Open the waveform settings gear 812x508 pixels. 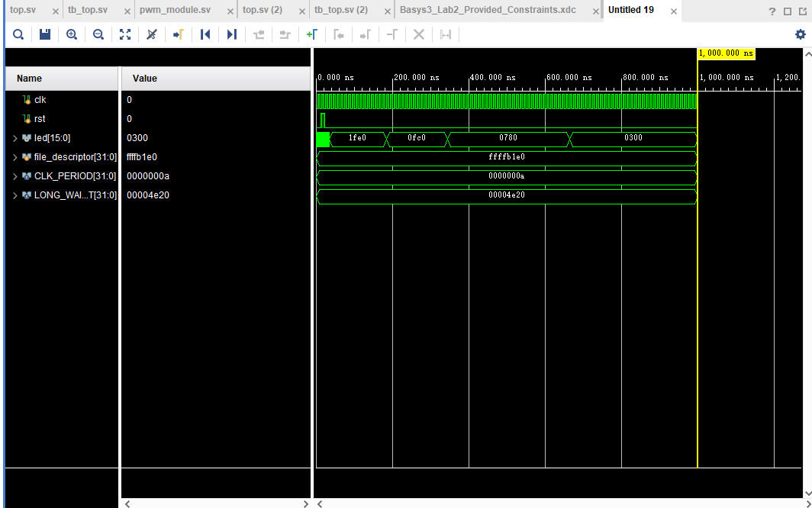800,34
